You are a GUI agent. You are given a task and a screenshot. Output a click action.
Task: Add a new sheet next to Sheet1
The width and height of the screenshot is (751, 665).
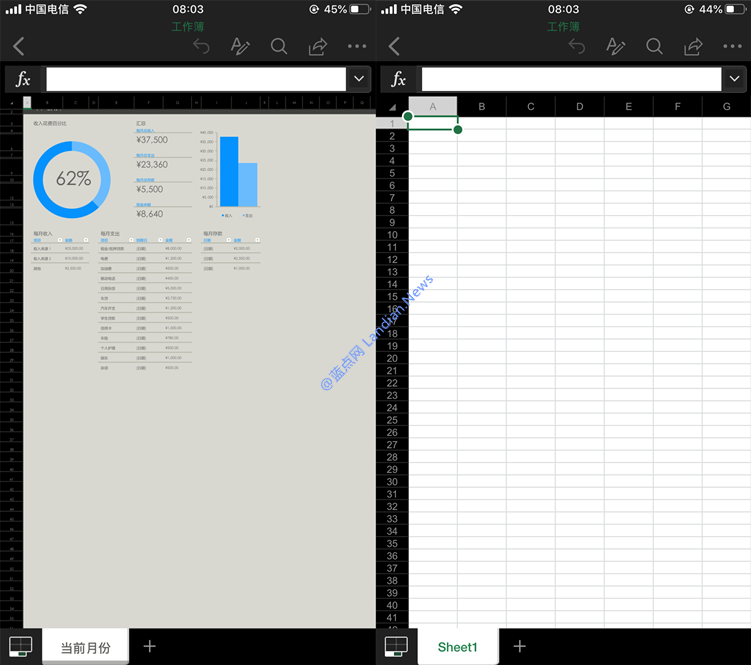520,646
